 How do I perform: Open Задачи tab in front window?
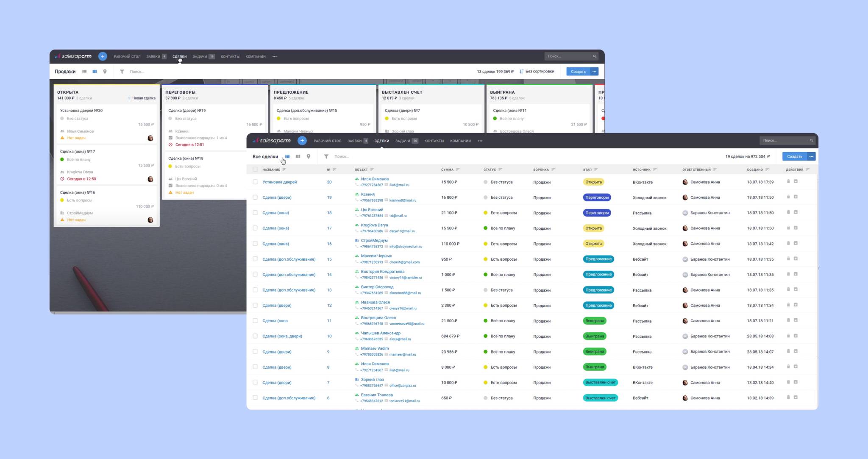tap(402, 141)
